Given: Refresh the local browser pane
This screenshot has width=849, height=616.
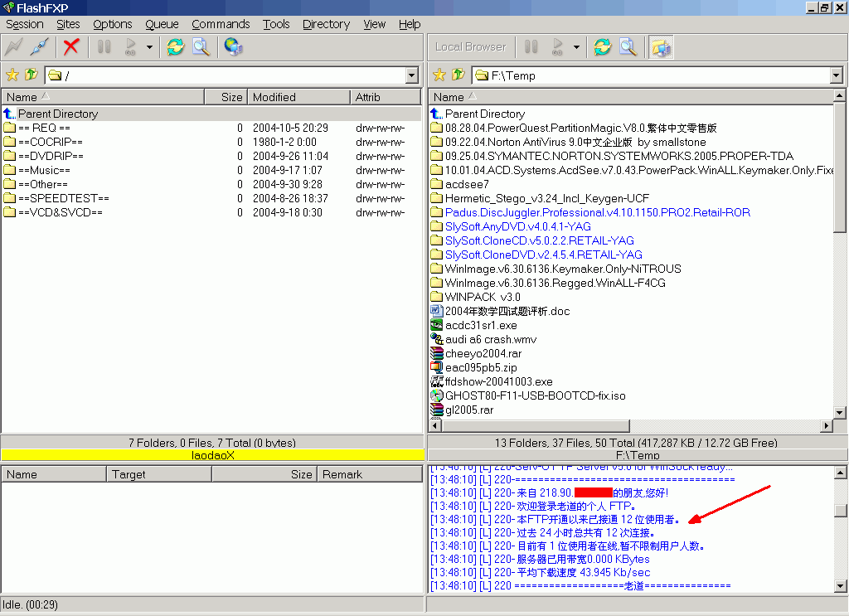Looking at the screenshot, I should [x=602, y=47].
